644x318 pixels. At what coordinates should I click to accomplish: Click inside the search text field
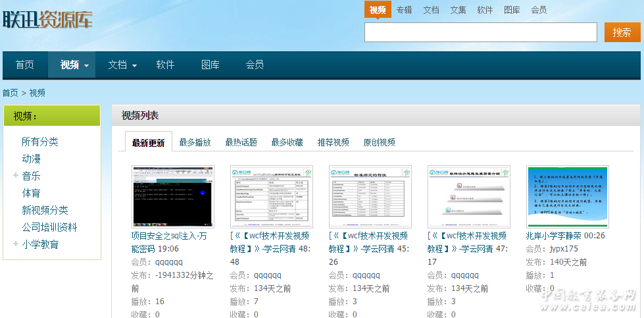(480, 32)
